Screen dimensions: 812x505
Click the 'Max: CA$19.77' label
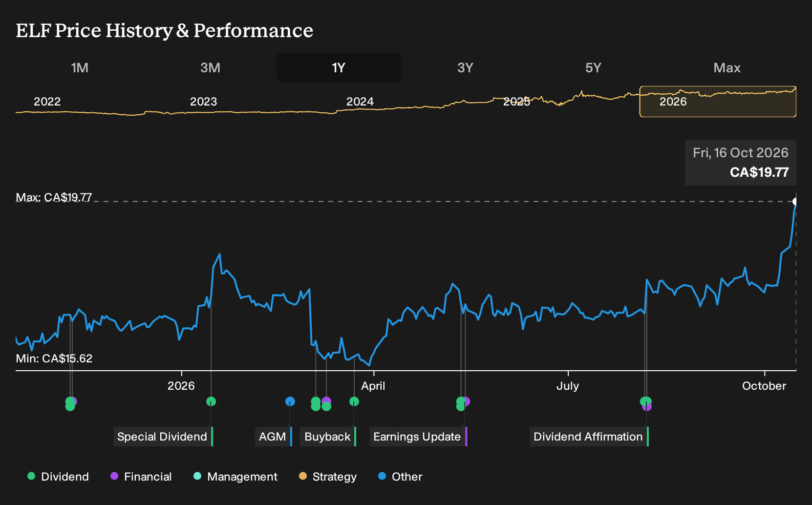point(54,197)
